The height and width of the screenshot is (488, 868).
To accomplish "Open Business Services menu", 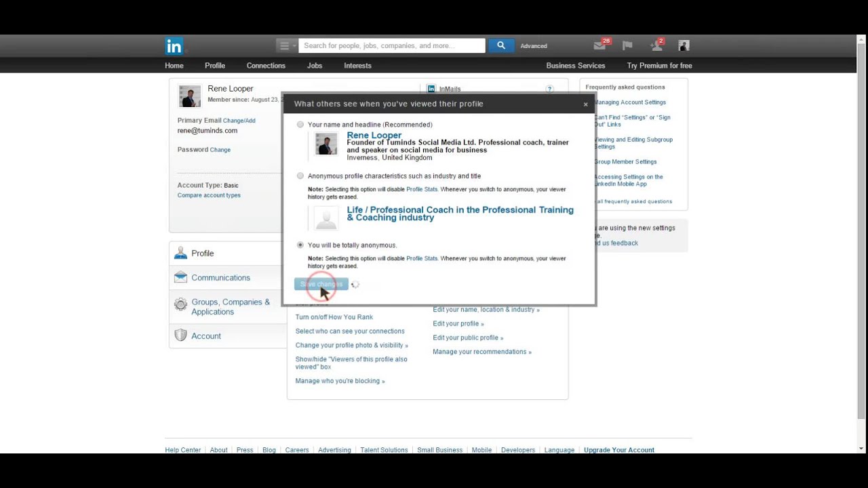I will [x=576, y=66].
